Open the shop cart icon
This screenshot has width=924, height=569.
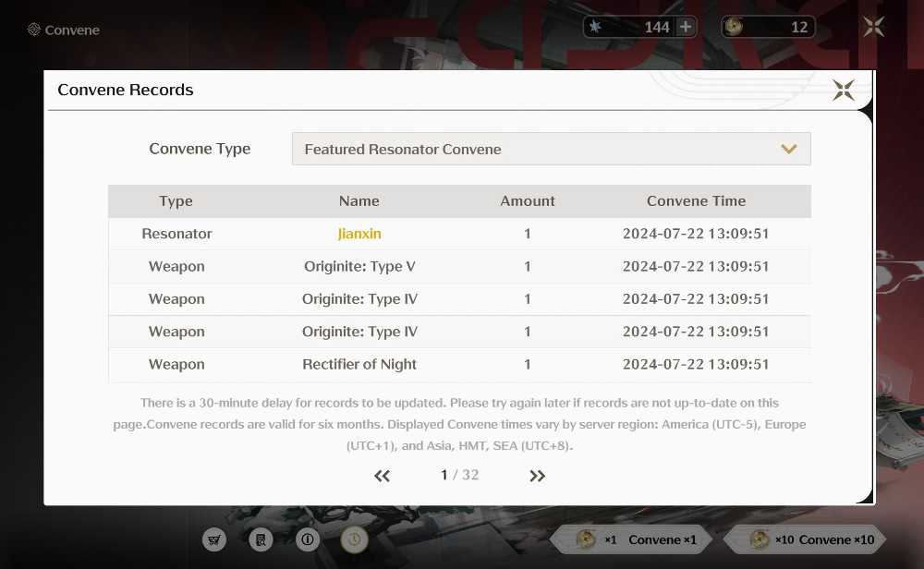coord(214,539)
